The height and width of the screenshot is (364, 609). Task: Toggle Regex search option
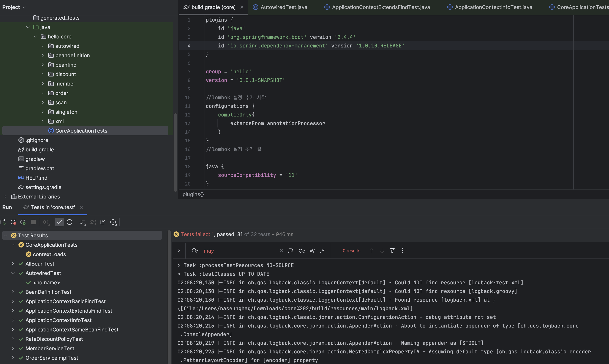[x=323, y=251]
